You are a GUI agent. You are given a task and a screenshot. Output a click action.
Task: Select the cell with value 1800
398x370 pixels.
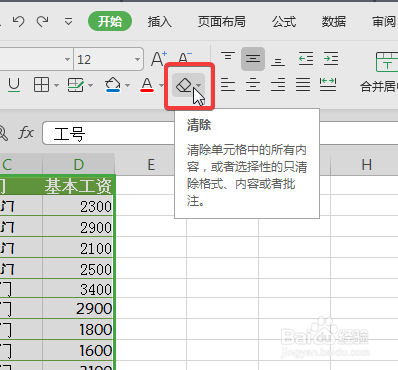79,329
